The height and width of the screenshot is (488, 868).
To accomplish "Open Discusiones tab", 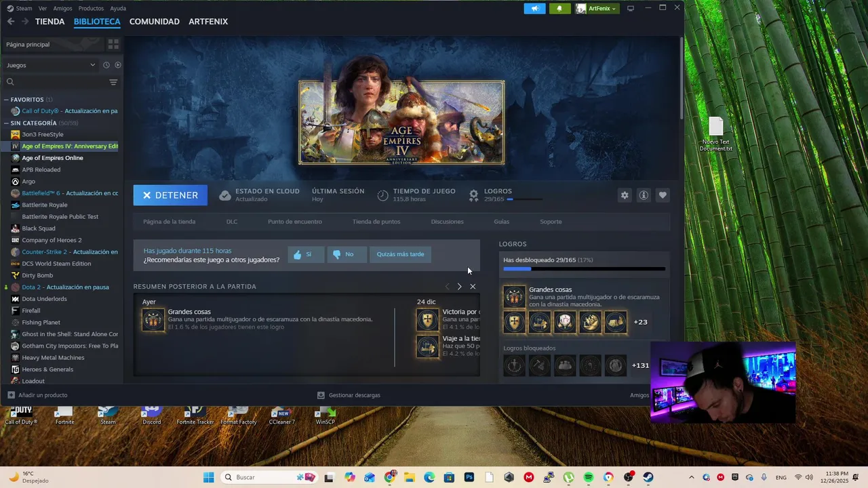I will point(448,222).
